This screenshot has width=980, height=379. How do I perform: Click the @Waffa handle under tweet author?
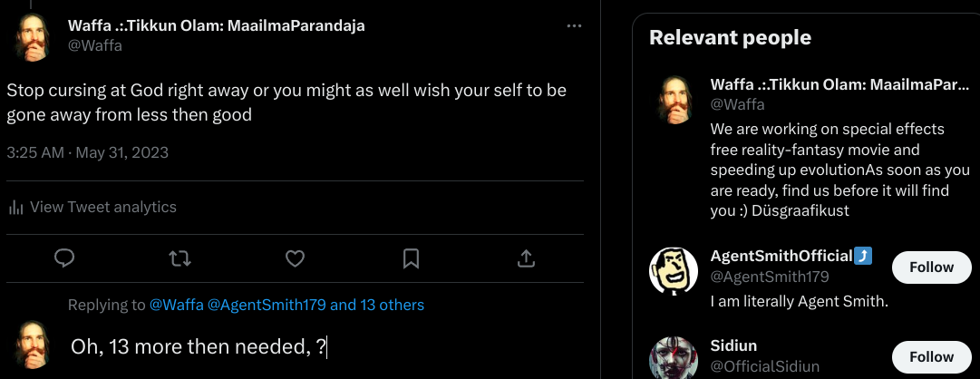(95, 45)
